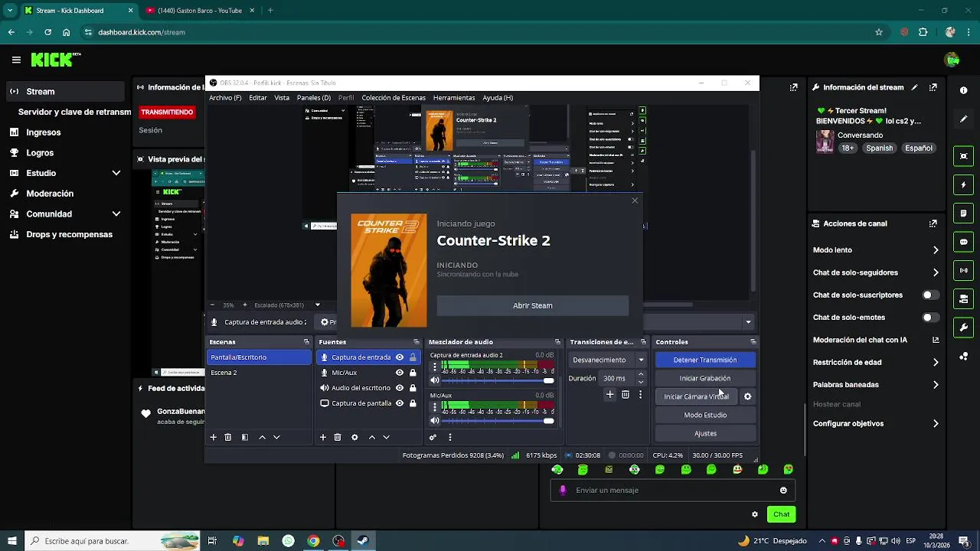The width and height of the screenshot is (980, 551).
Task: Click Modo Estudio button
Action: click(x=705, y=415)
